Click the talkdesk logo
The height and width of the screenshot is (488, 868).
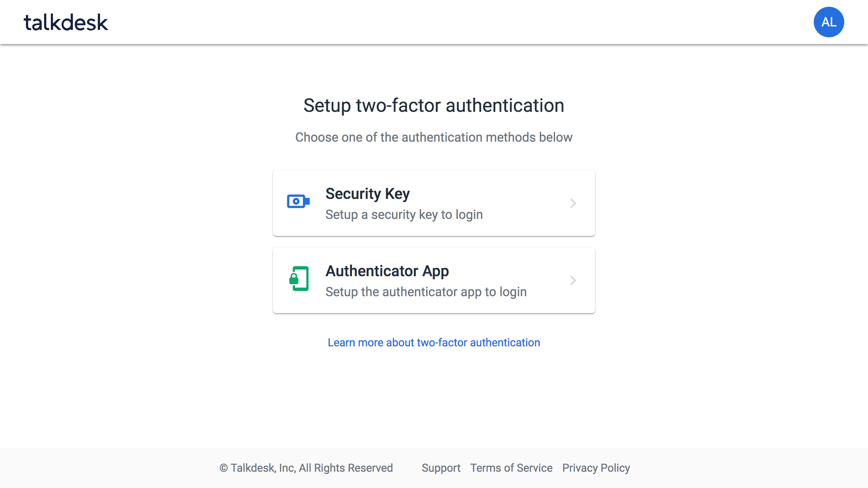click(x=65, y=22)
